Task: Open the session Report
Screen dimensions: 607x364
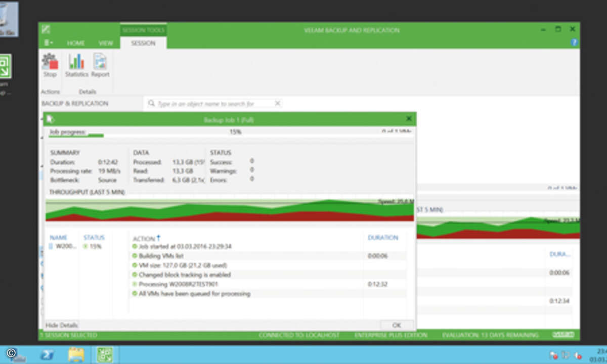Action: click(x=100, y=65)
